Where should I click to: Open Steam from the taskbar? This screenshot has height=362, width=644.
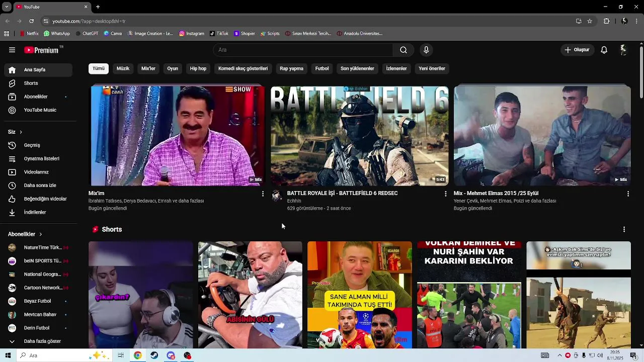pyautogui.click(x=154, y=355)
